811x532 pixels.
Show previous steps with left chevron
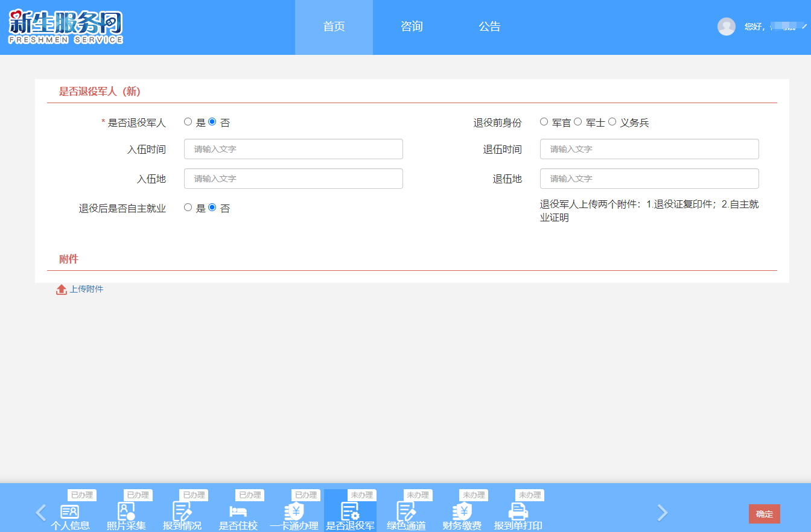coord(41,513)
